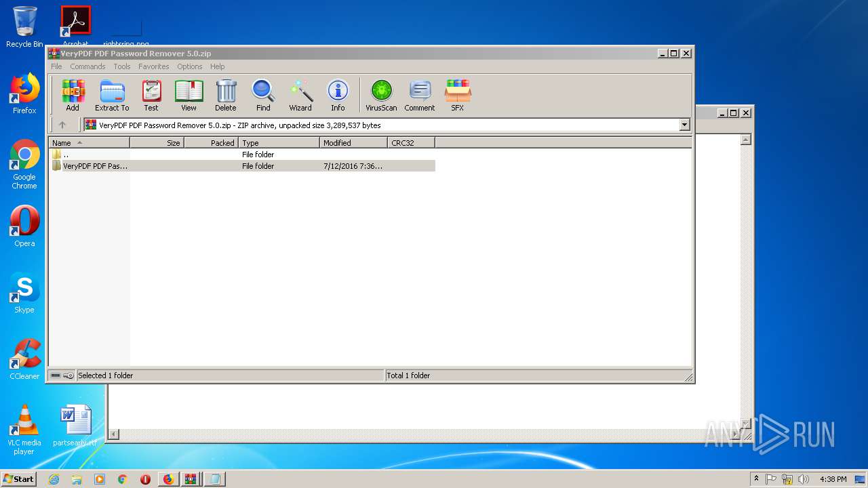Open partsearly.rtf desktop file
This screenshot has height=488, width=868.
coord(75,426)
